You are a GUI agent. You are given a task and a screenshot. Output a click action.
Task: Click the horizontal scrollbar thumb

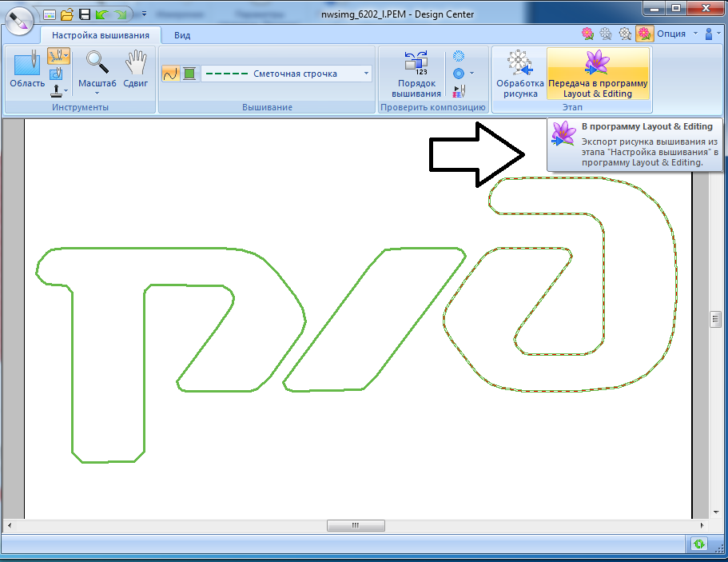point(356,525)
